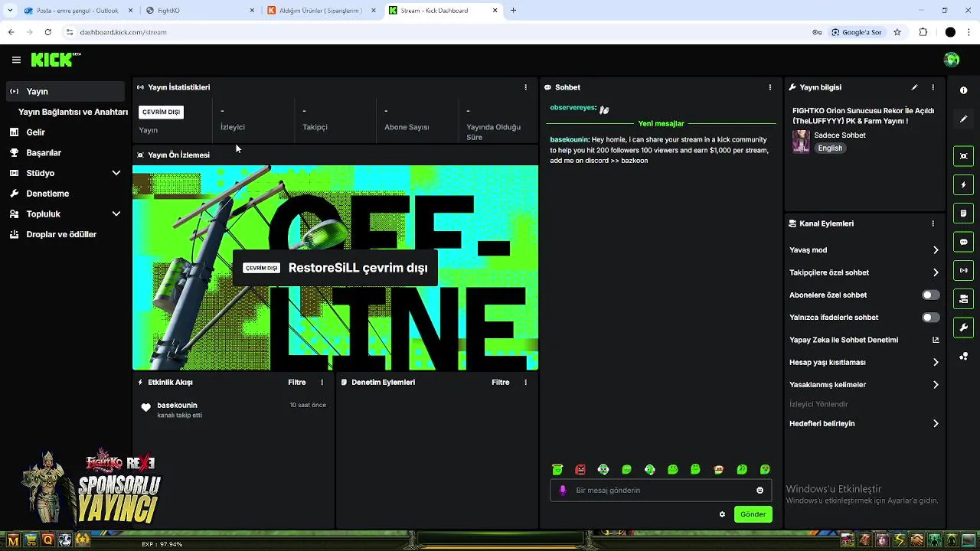The image size is (980, 551).
Task: Open Hesap yaşı kısıtlaması arrow
Action: click(x=936, y=362)
